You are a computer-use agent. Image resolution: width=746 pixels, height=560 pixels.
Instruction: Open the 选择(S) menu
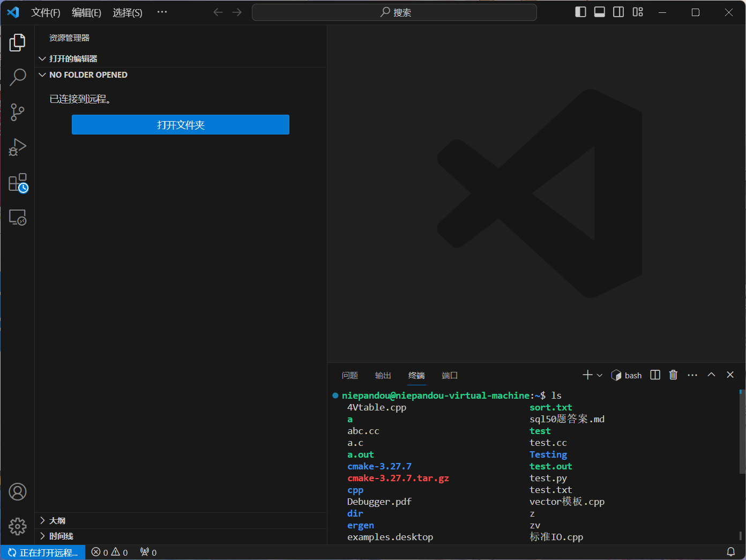128,12
